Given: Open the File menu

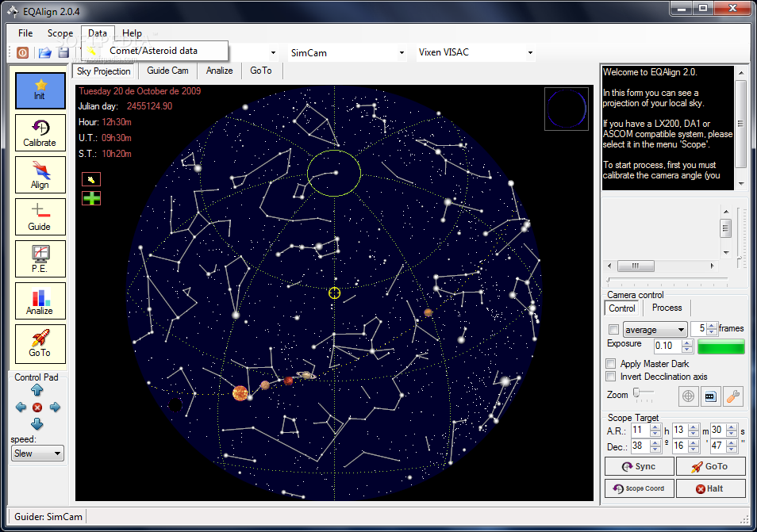Looking at the screenshot, I should tap(25, 33).
